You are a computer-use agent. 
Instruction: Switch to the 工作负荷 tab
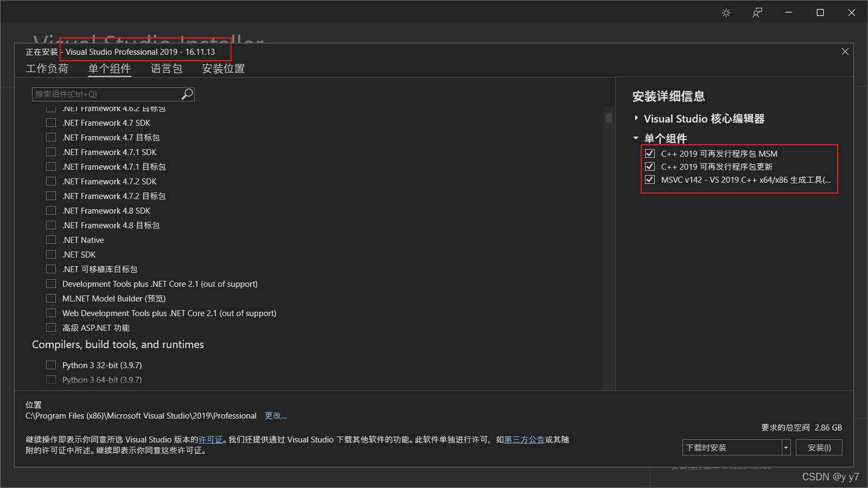point(47,69)
